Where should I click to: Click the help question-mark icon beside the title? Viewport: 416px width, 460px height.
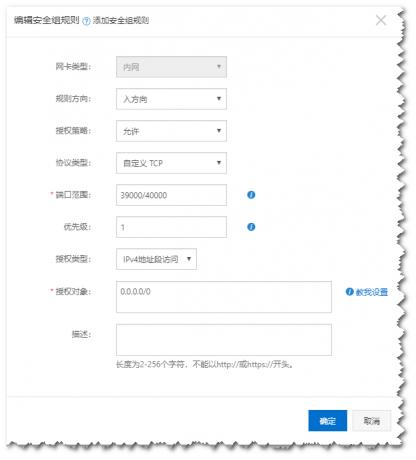point(86,21)
